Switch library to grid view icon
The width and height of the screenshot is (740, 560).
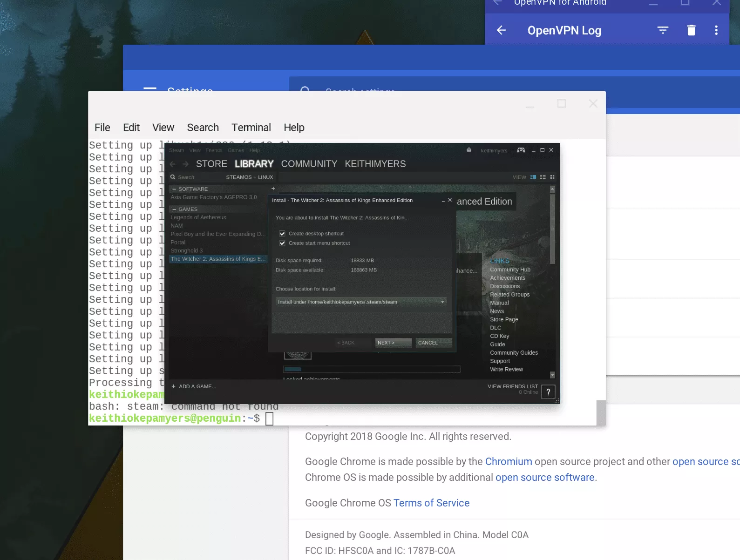tap(552, 177)
